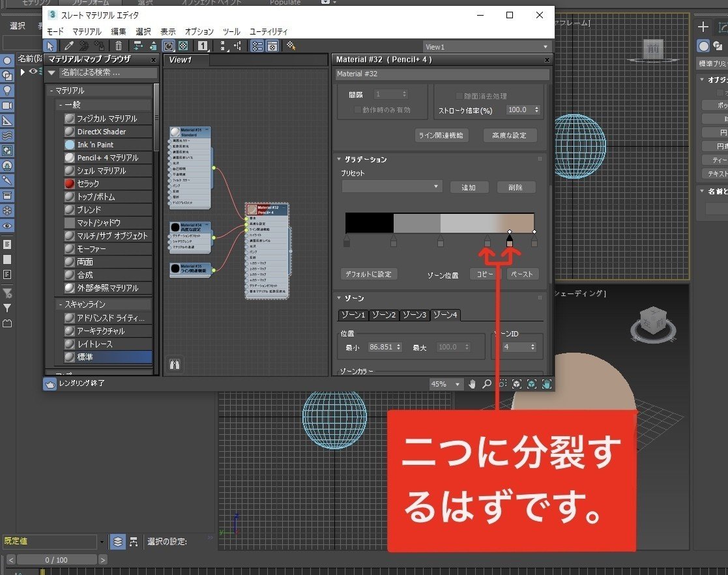The image size is (728, 575).
Task: Click the Material #32 name field
Action: point(443,74)
